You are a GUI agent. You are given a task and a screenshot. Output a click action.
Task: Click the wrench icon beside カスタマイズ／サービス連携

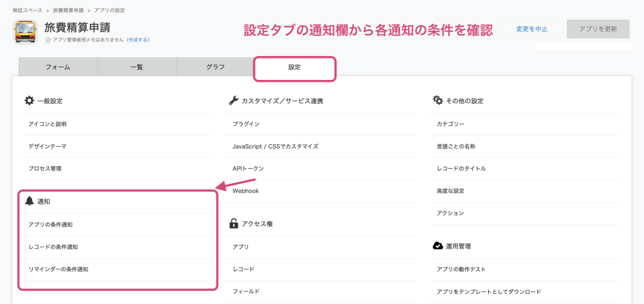[233, 101]
